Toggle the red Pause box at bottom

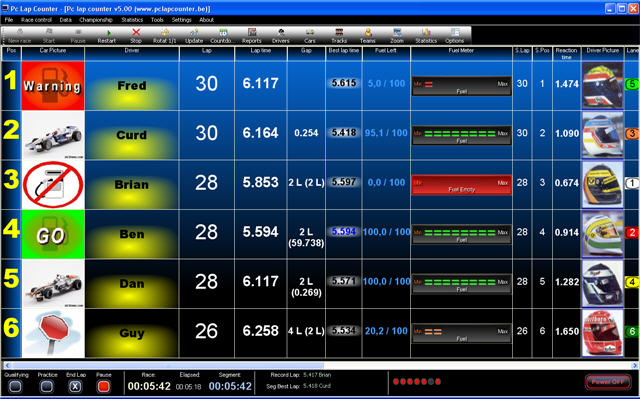(104, 386)
